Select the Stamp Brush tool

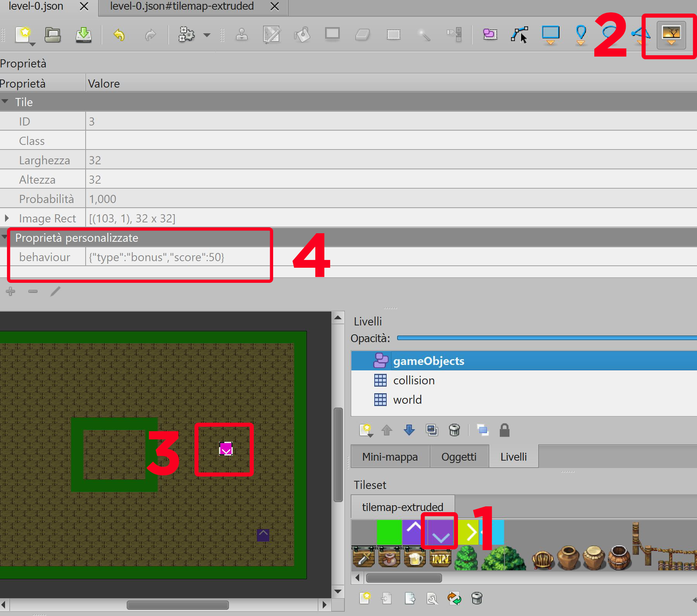click(x=242, y=35)
